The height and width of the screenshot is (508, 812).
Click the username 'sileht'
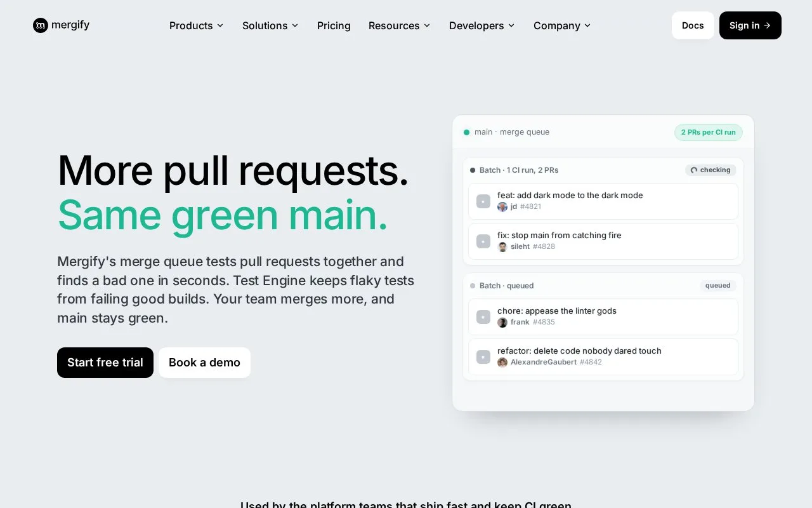[x=520, y=247]
